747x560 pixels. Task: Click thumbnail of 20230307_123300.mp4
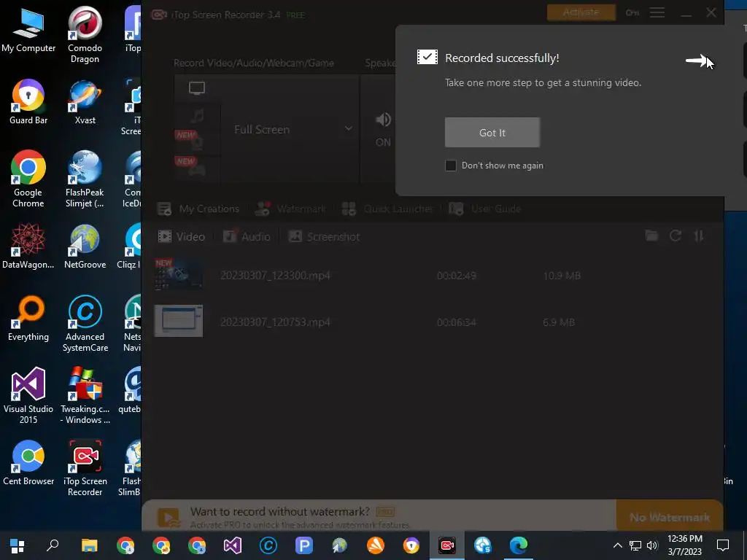179,274
